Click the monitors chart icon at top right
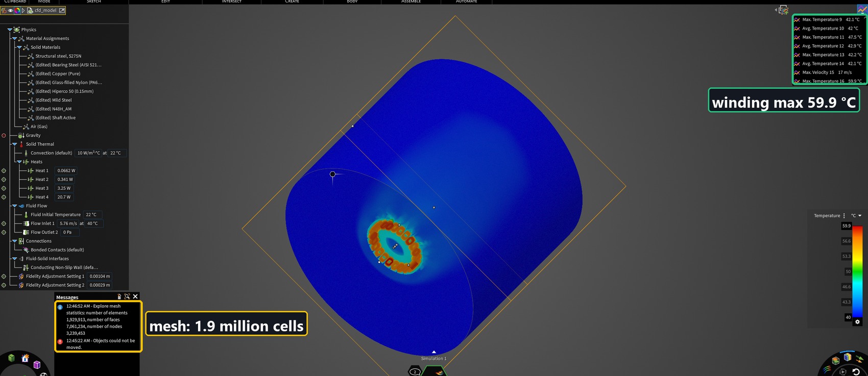The image size is (868, 376). pyautogui.click(x=862, y=10)
